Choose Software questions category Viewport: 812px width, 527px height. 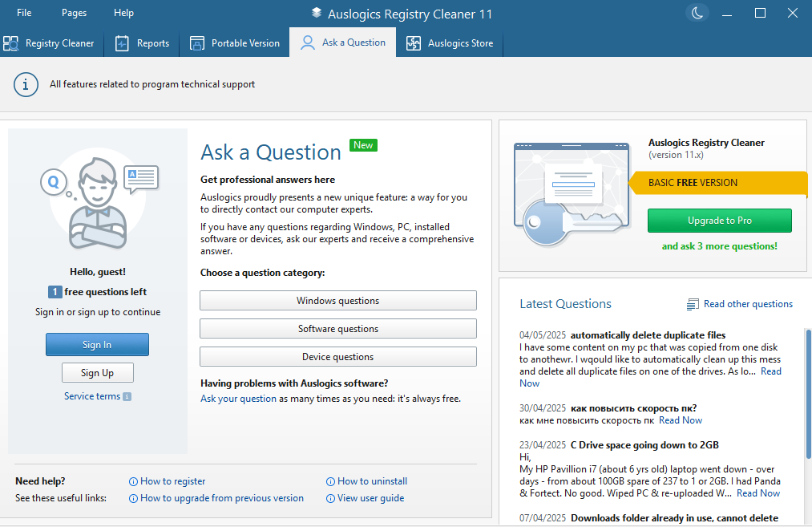337,329
